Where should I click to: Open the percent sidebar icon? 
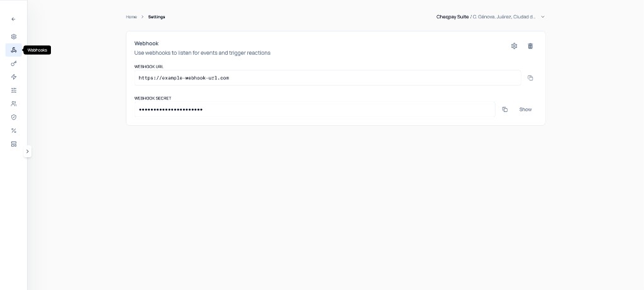pos(14,131)
